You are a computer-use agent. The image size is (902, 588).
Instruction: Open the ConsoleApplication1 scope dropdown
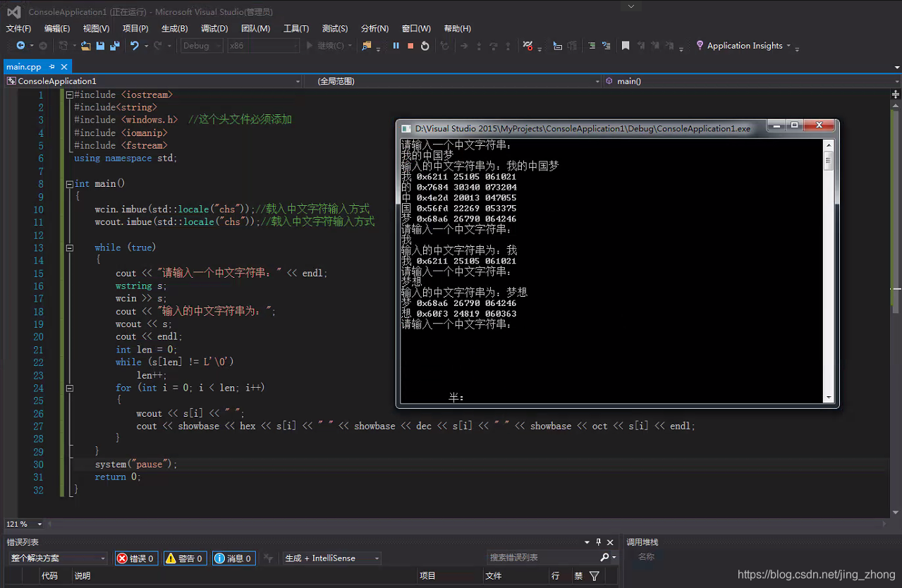154,81
